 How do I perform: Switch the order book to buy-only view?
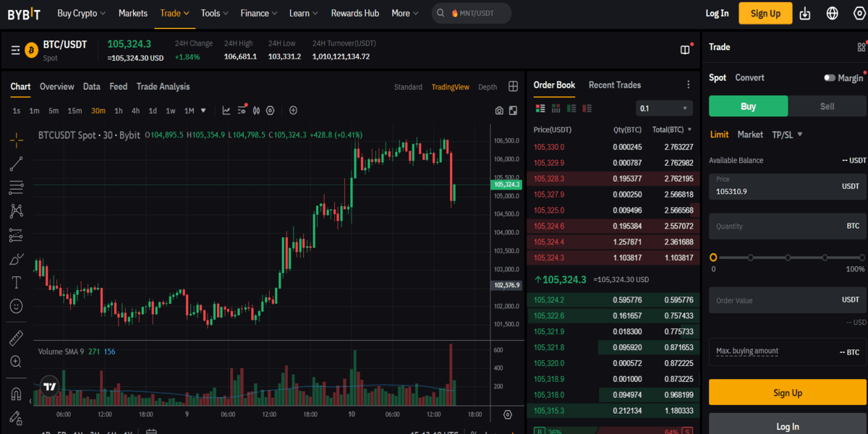tap(571, 109)
